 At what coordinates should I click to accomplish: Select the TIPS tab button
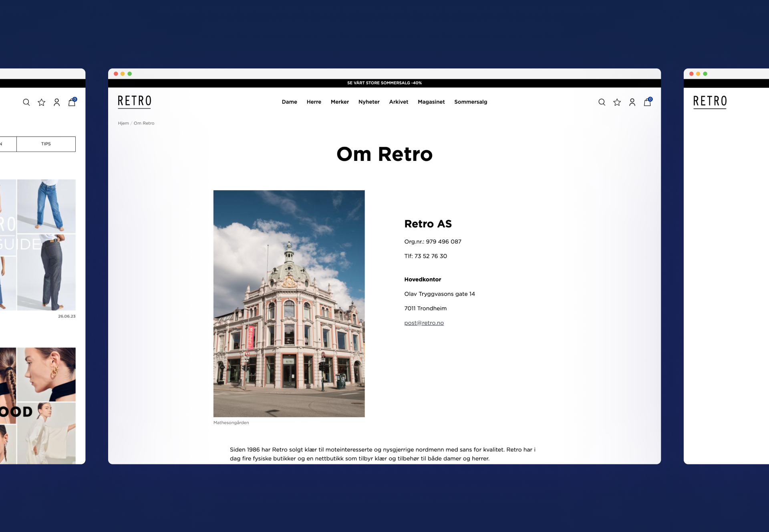[x=46, y=144]
